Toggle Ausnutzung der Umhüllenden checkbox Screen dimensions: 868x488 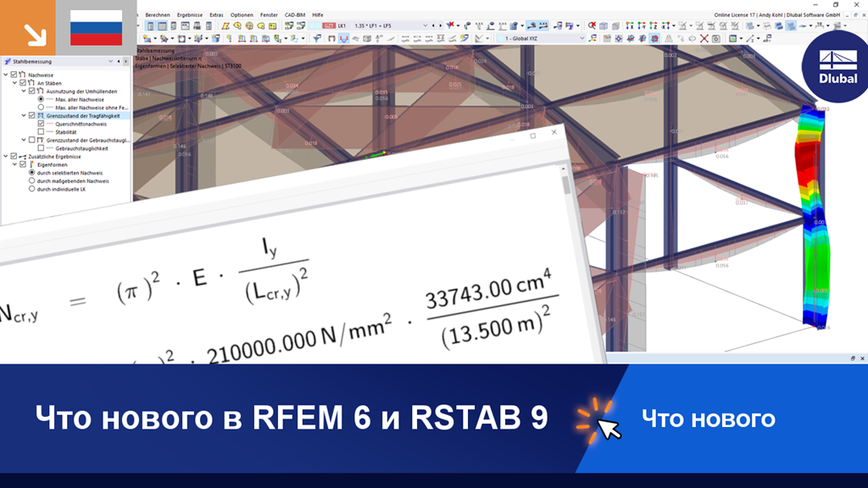[31, 91]
